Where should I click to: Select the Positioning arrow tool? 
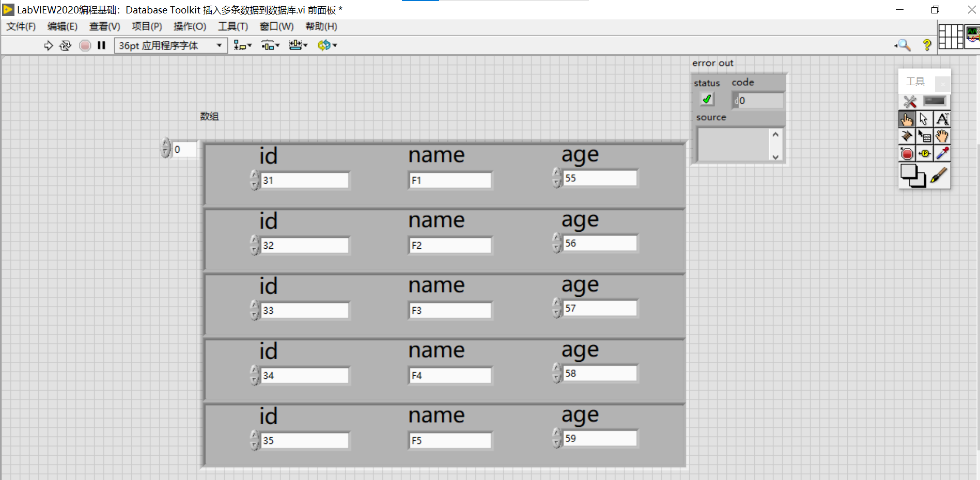[x=925, y=119]
